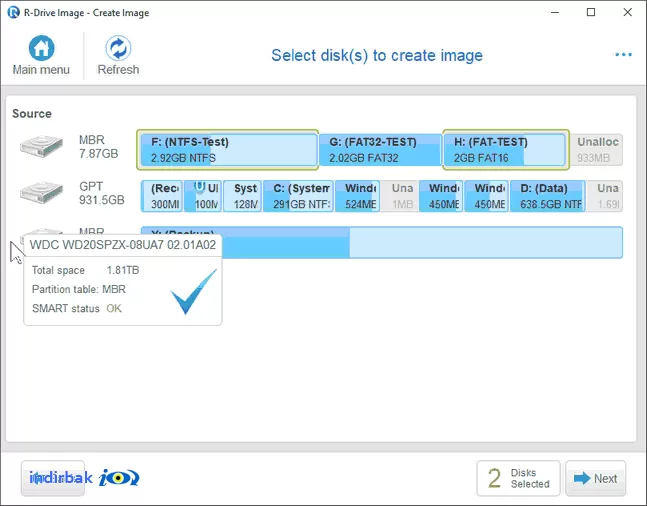The height and width of the screenshot is (506, 647).
Task: Select the 300MB Recovery partition
Action: (162, 196)
